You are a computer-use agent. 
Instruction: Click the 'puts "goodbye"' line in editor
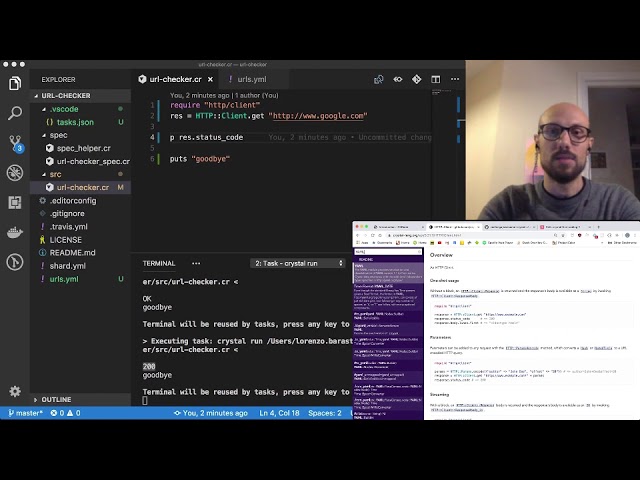[200, 159]
